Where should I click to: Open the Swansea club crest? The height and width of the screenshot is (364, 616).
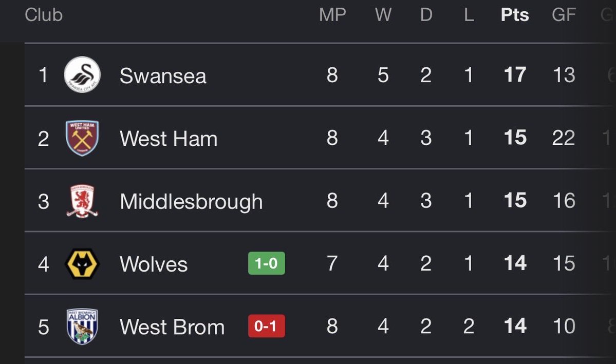[x=82, y=74]
